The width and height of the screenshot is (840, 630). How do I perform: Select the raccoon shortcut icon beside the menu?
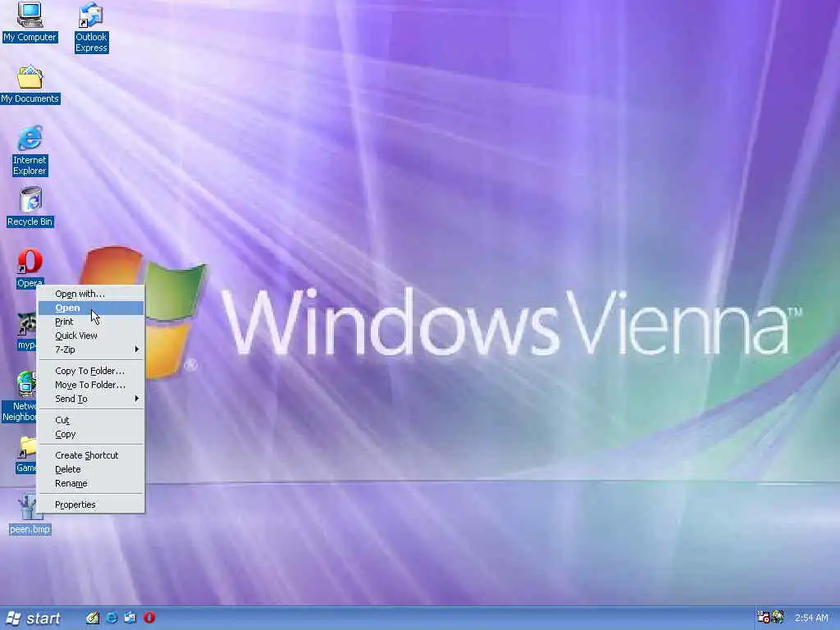tap(26, 324)
